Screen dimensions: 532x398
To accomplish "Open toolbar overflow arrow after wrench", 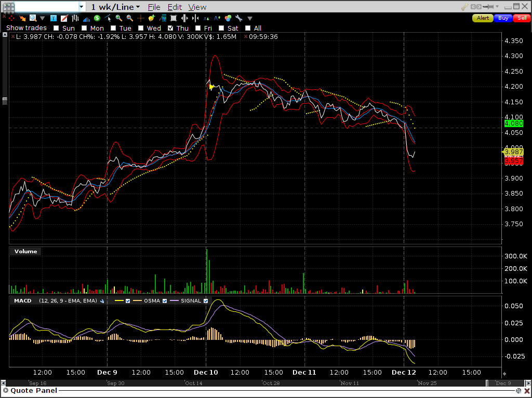I will coord(250,18).
